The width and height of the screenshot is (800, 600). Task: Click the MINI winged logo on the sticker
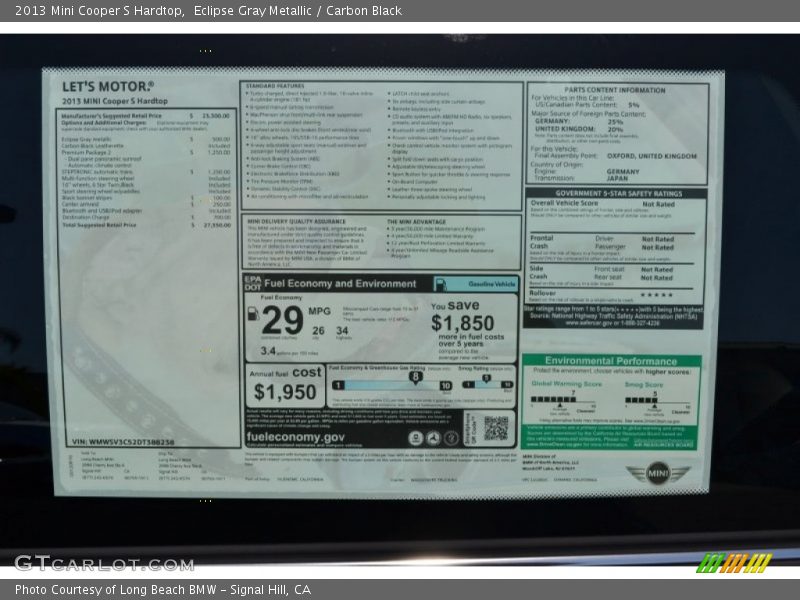[657, 474]
